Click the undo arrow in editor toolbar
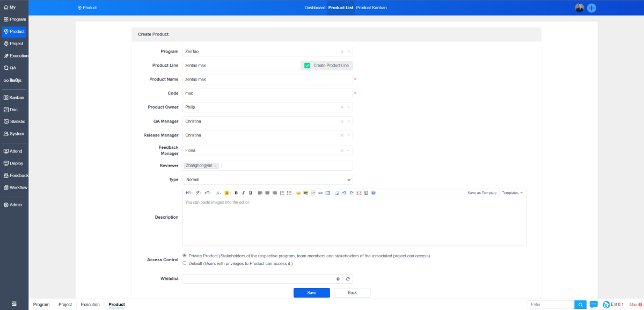 (x=344, y=193)
